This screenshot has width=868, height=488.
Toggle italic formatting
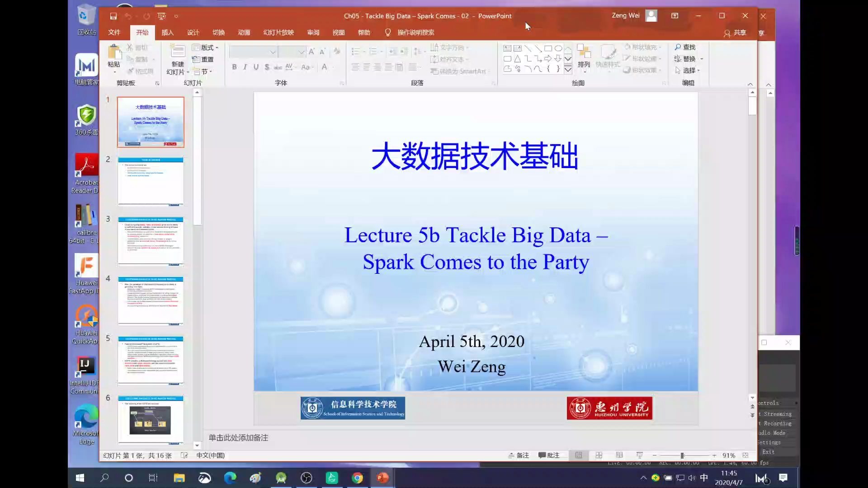(x=245, y=67)
